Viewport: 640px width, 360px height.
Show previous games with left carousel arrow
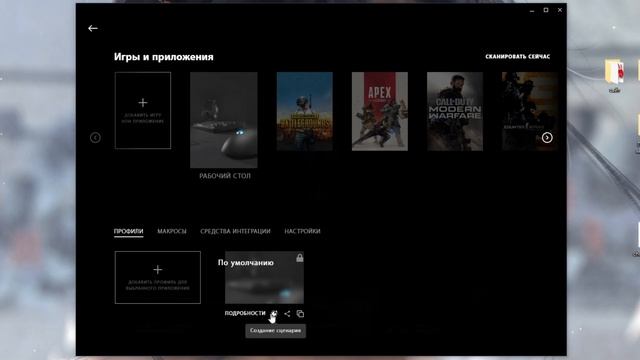pos(95,138)
